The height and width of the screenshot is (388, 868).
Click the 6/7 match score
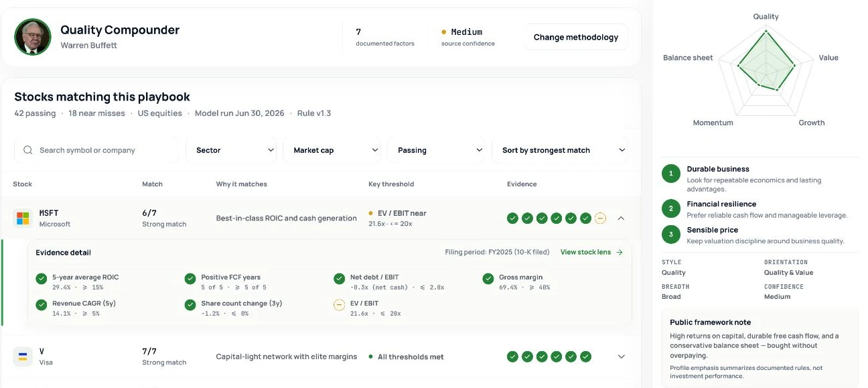pos(149,213)
